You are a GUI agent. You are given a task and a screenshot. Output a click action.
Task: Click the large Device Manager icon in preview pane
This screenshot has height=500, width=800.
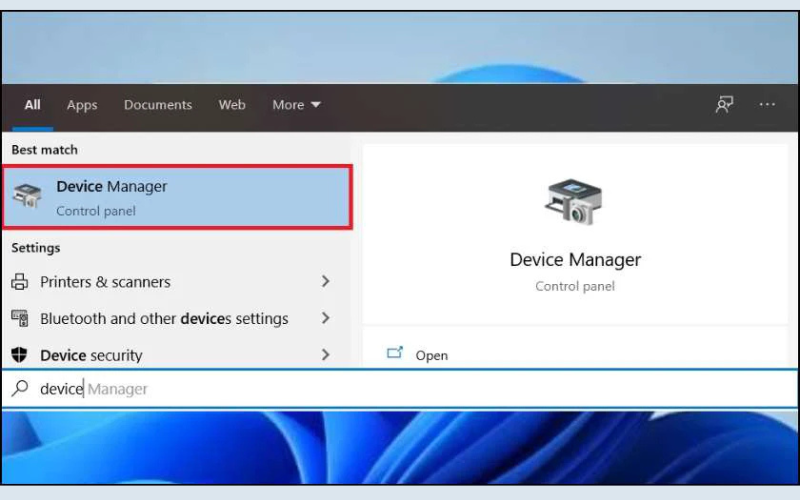point(574,202)
